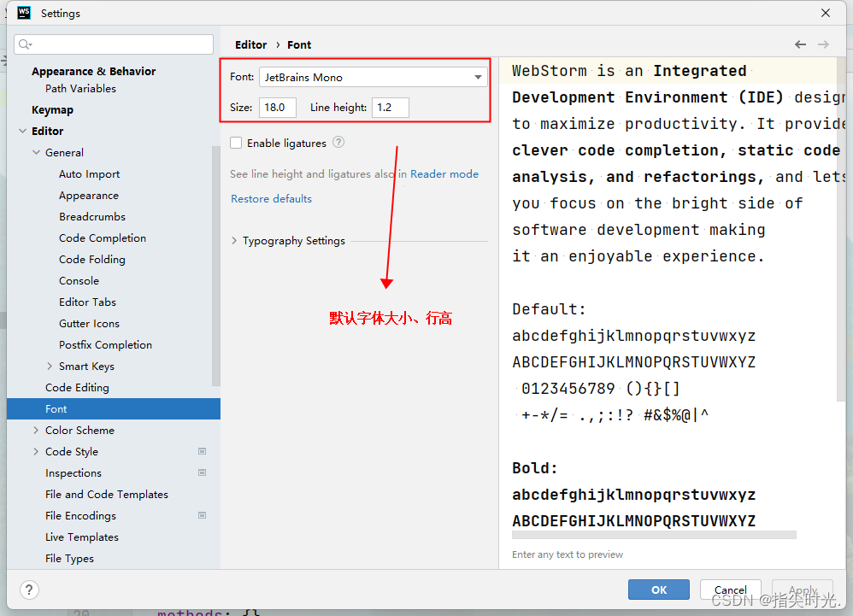This screenshot has height=616, width=853.
Task: Open Console settings
Action: pos(79,280)
